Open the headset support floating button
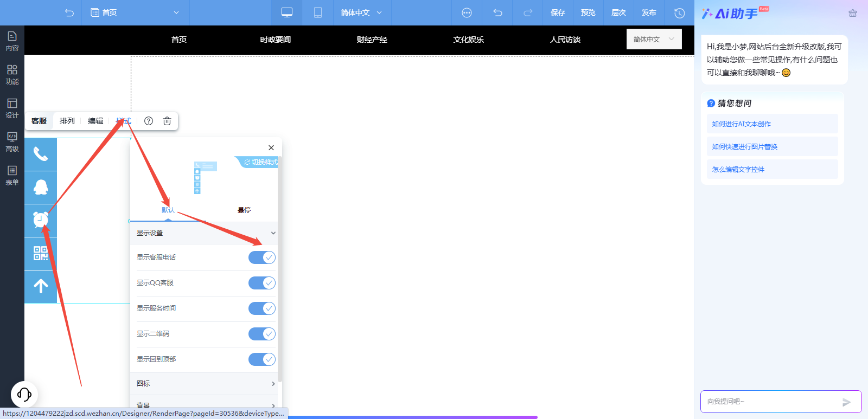This screenshot has width=868, height=419. [24, 394]
